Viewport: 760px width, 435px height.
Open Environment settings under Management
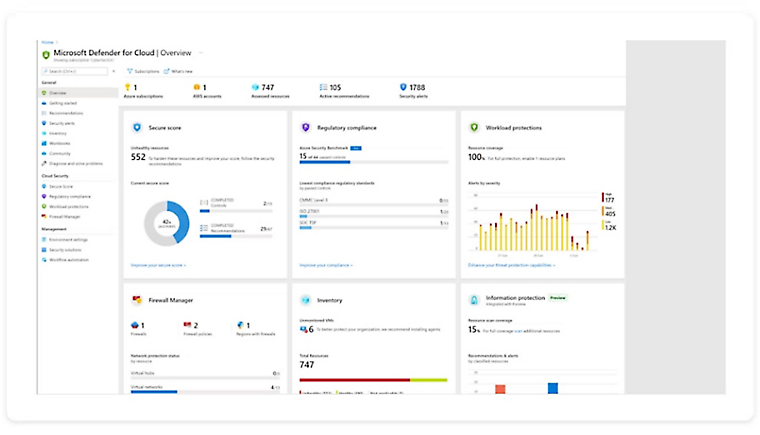68,240
